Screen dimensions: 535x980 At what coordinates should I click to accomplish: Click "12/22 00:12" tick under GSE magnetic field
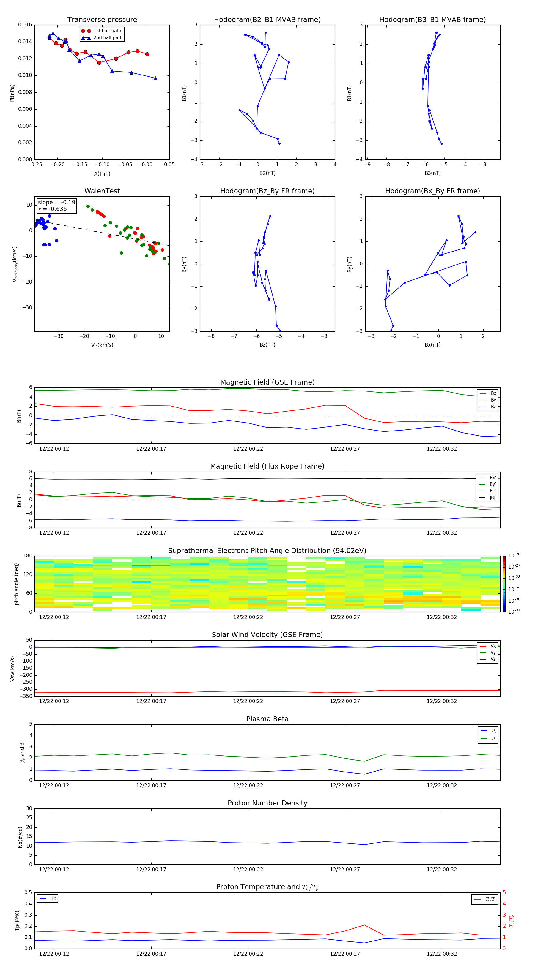coord(54,448)
